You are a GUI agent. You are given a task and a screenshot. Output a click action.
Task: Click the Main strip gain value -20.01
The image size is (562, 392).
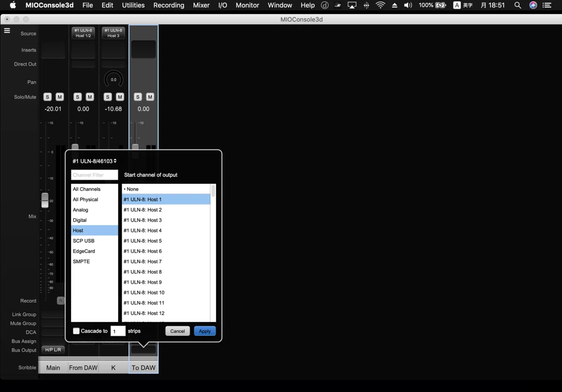point(53,109)
